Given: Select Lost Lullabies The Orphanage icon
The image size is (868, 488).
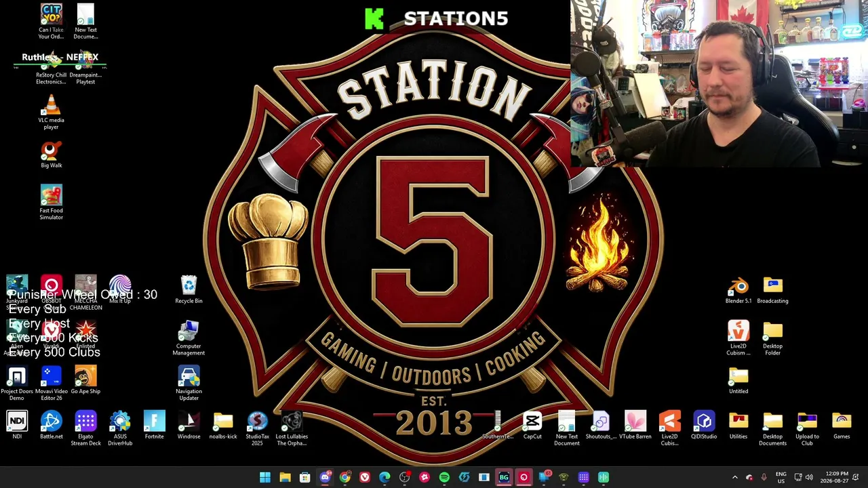Looking at the screenshot, I should tap(292, 428).
